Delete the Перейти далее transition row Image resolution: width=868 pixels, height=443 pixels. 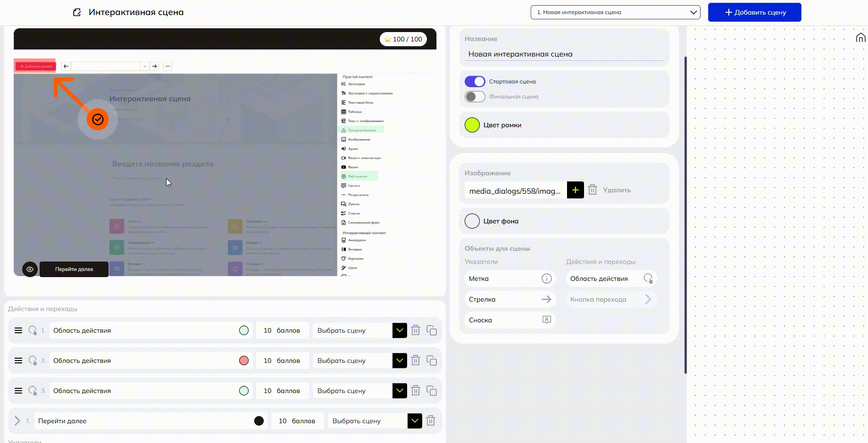click(430, 421)
